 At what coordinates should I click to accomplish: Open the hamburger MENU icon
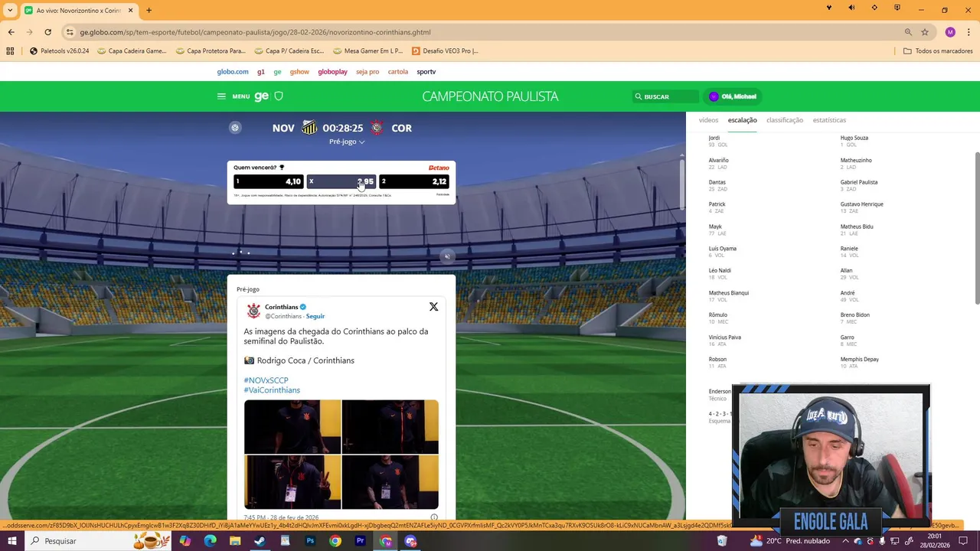coord(221,96)
